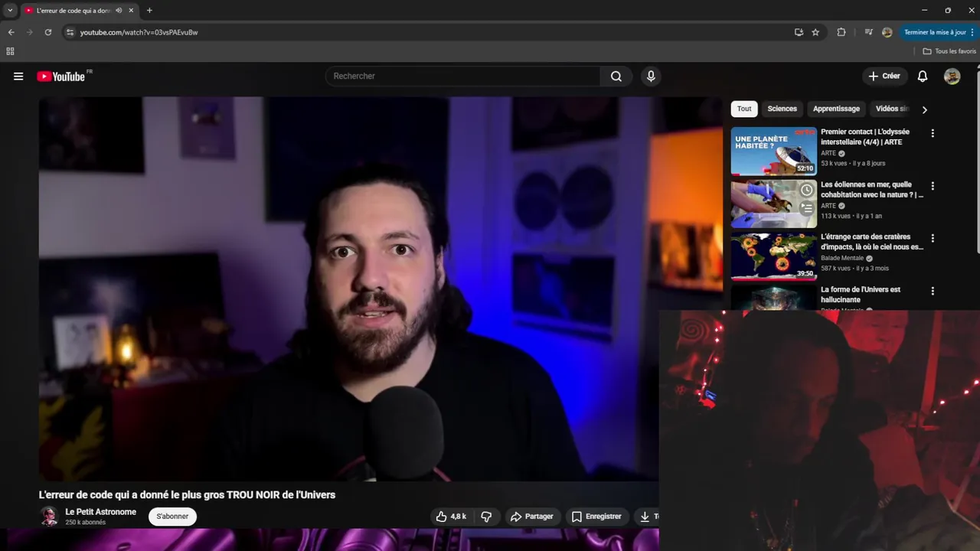Mute the tab via its speaker icon
Screen dimensions: 980x551
(x=119, y=11)
